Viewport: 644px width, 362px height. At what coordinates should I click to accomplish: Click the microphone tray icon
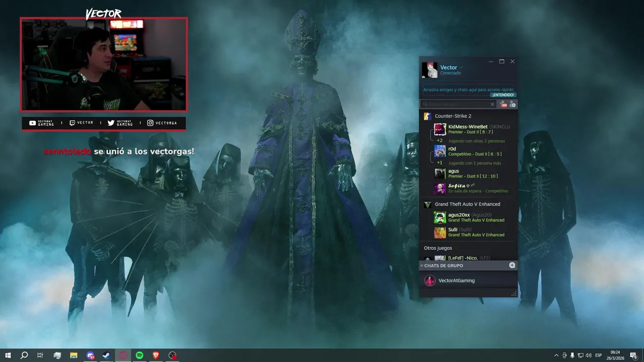point(573,355)
